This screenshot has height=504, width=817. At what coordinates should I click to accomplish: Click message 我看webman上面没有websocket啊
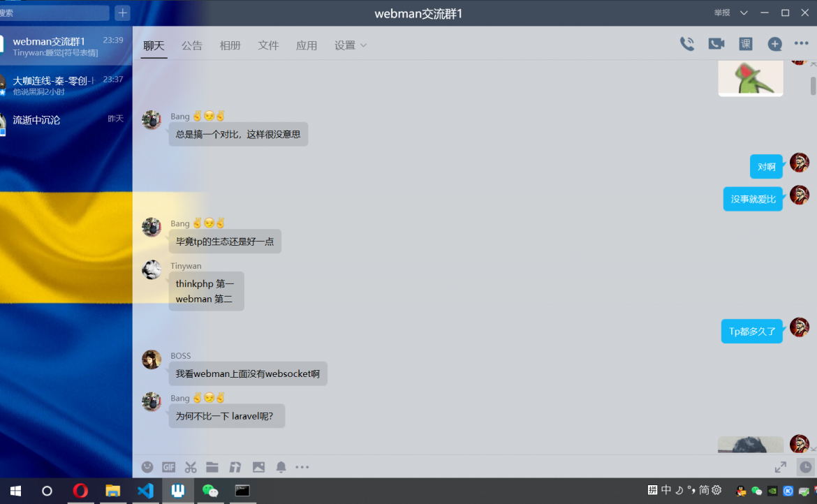click(247, 374)
